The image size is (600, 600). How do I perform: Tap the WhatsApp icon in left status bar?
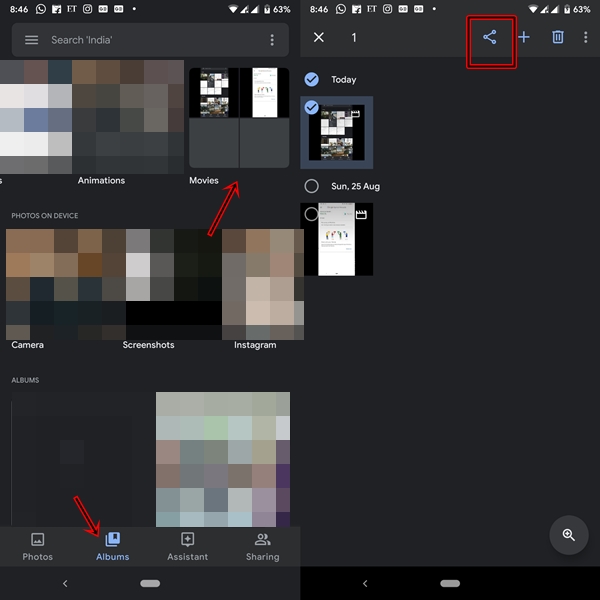click(41, 9)
